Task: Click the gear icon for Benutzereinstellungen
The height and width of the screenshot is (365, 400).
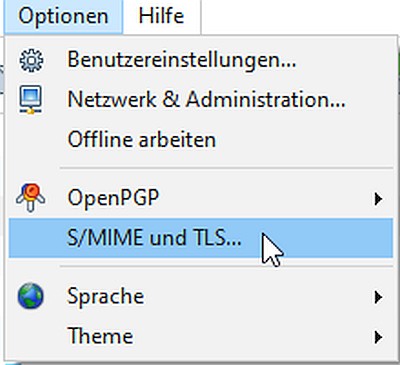Action: point(31,60)
